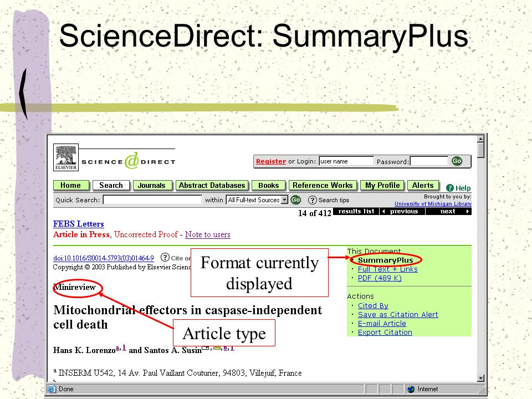Click the article title Mitochondrial effectors
Viewport: 532px width, 399px height.
pyautogui.click(x=188, y=317)
